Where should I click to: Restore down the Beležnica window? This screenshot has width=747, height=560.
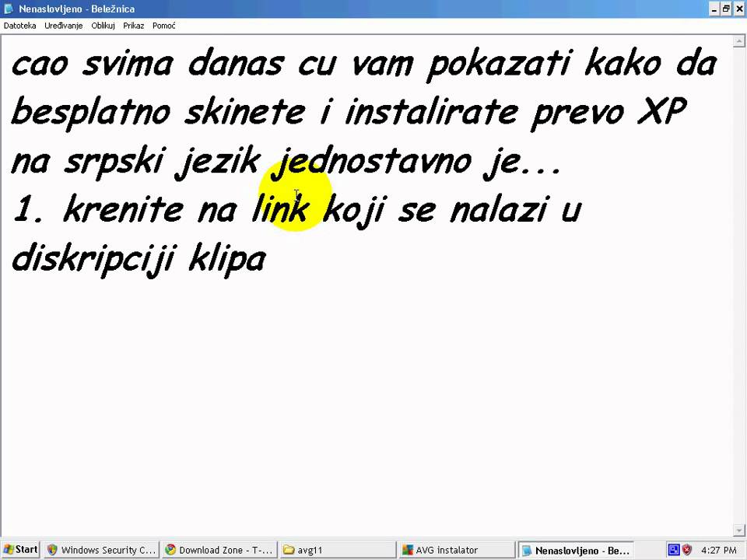[726, 9]
